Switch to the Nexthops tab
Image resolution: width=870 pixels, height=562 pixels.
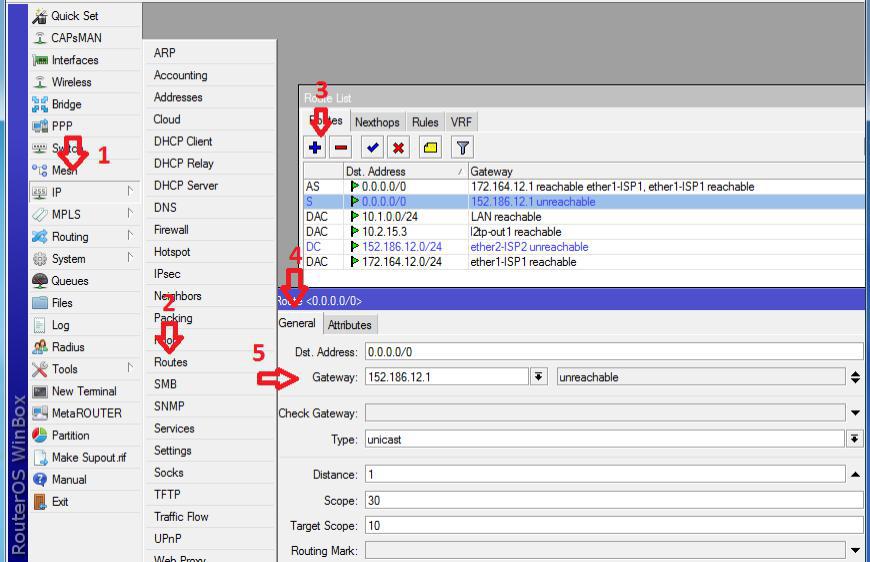[376, 122]
